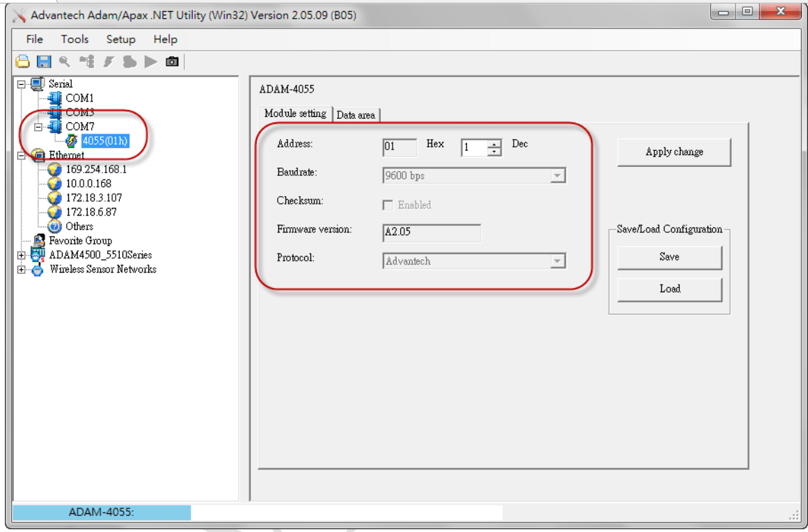This screenshot has height=532, width=808.
Task: Toggle the Checksum Enabled checkbox
Action: (388, 205)
